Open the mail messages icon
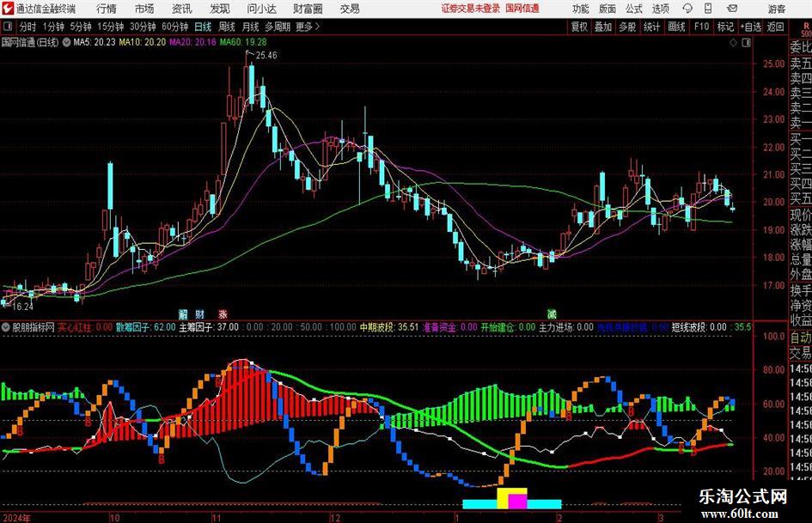This screenshot has width=812, height=523. click(732, 9)
